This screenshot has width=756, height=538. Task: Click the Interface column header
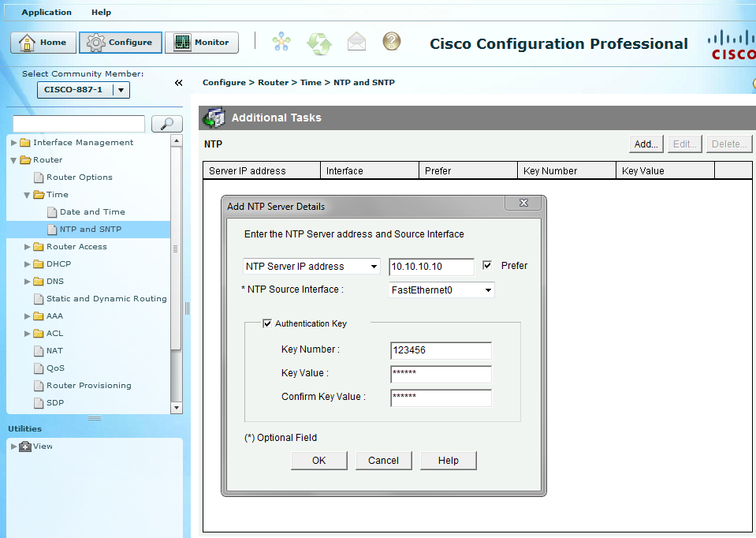click(370, 171)
